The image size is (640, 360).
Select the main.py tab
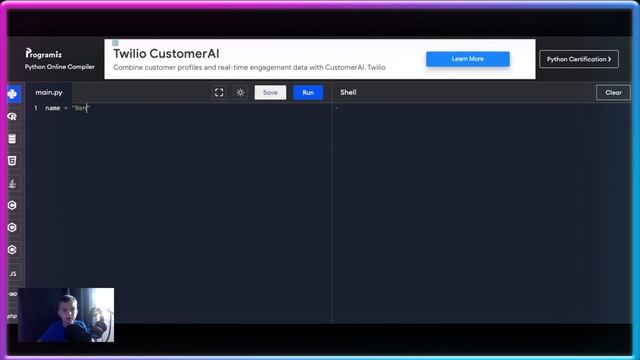pos(49,93)
